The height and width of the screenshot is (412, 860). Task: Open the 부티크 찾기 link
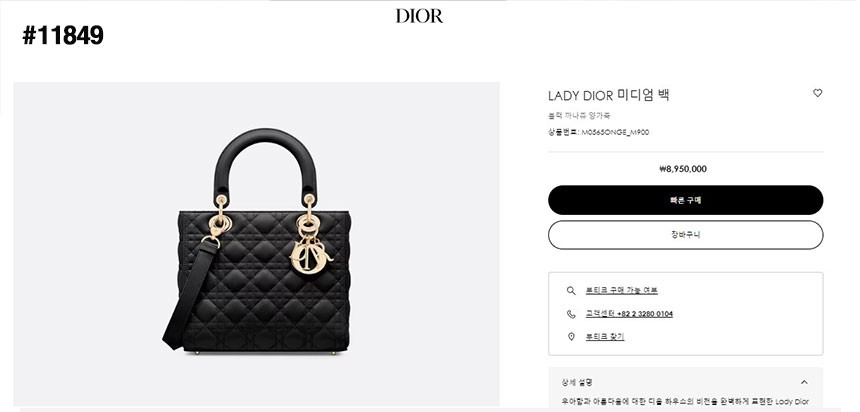pos(604,336)
